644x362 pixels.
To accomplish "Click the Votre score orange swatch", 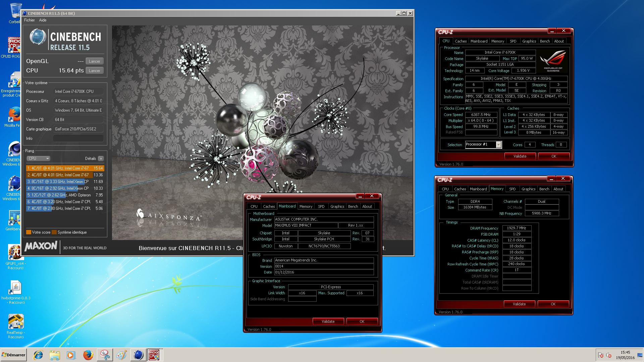I will pyautogui.click(x=29, y=232).
